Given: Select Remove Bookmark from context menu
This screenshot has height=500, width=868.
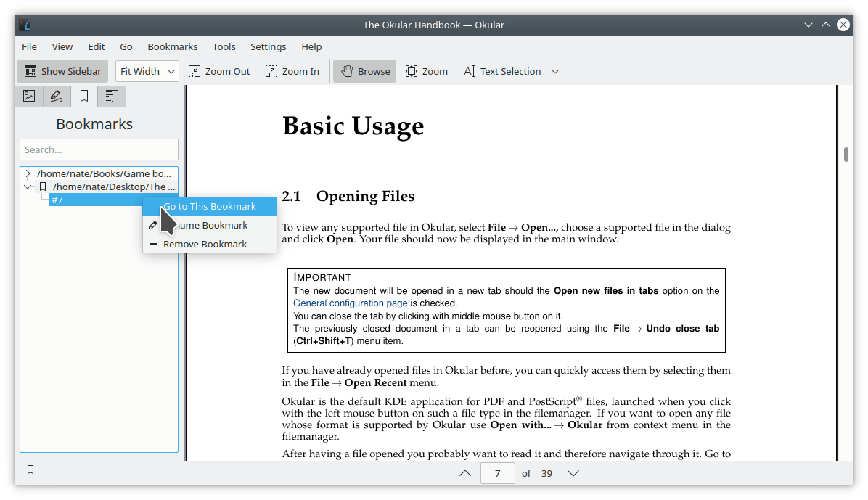Looking at the screenshot, I should click(x=205, y=244).
